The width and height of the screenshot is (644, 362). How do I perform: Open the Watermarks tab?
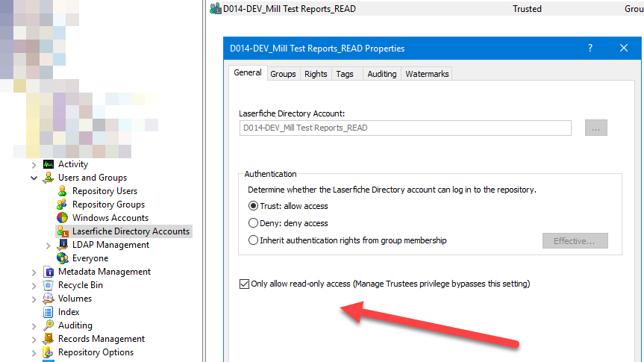427,74
